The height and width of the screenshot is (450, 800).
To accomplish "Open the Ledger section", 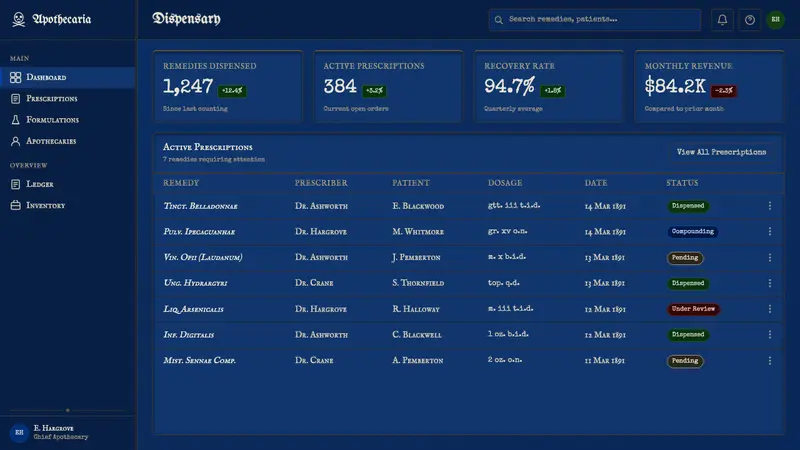I will 67,184.
